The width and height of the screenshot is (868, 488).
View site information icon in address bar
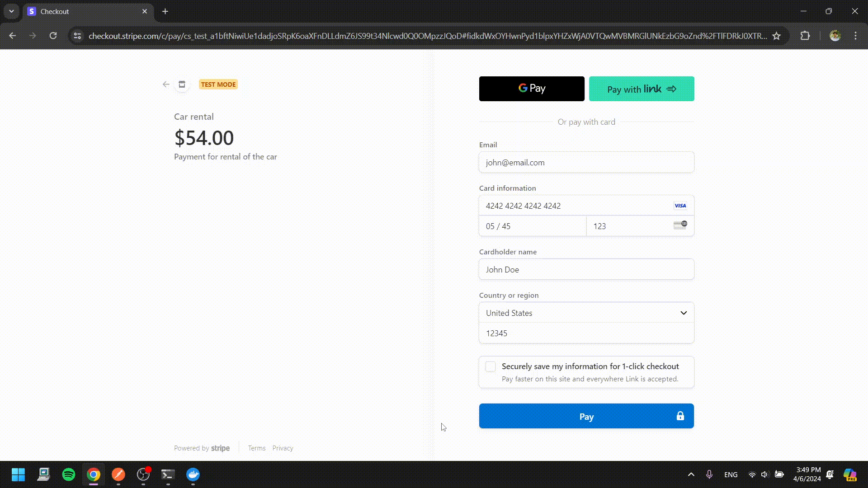pos(77,36)
